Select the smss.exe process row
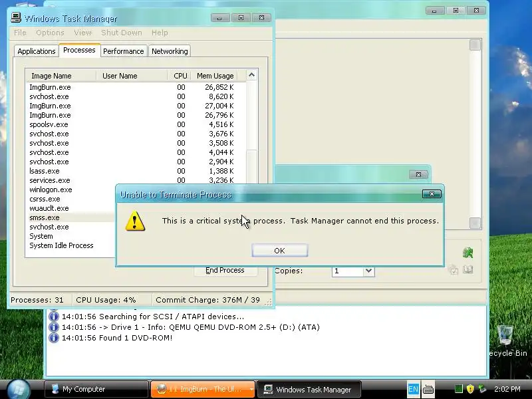This screenshot has width=532, height=399. tap(70, 217)
